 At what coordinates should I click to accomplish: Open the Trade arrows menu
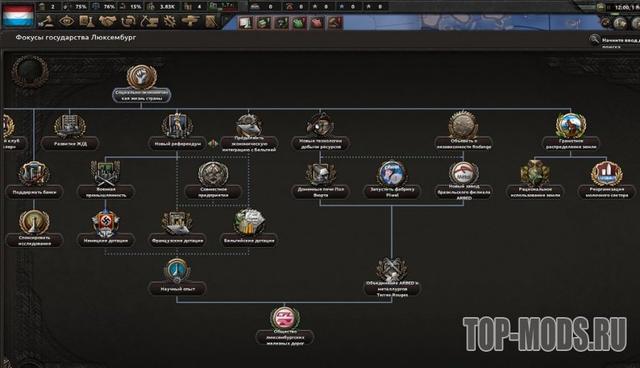(x=128, y=21)
